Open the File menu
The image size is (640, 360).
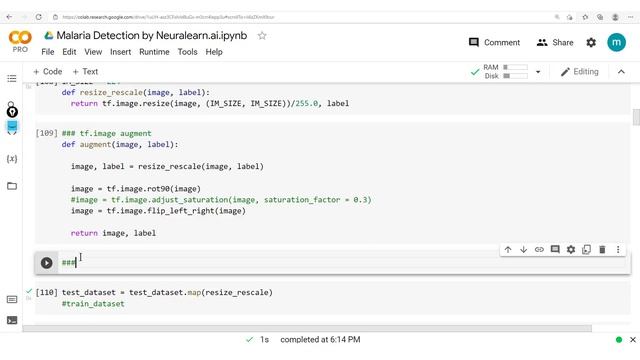(x=48, y=52)
